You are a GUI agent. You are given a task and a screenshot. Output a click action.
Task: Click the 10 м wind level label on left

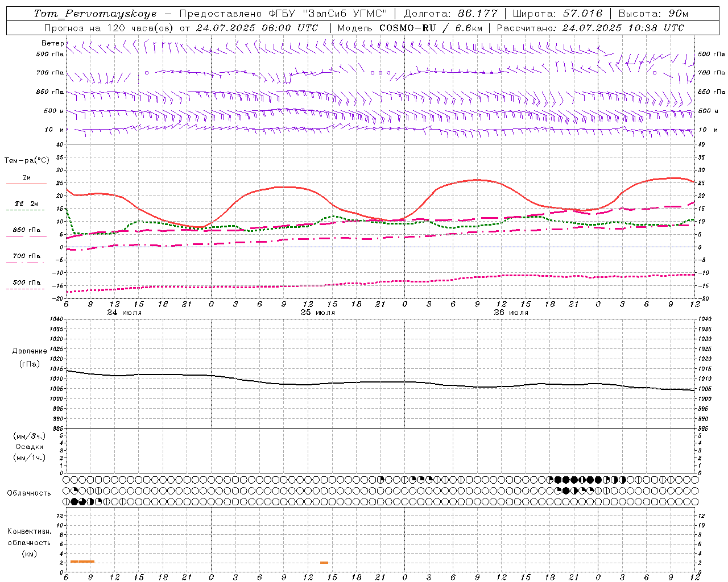(54, 130)
